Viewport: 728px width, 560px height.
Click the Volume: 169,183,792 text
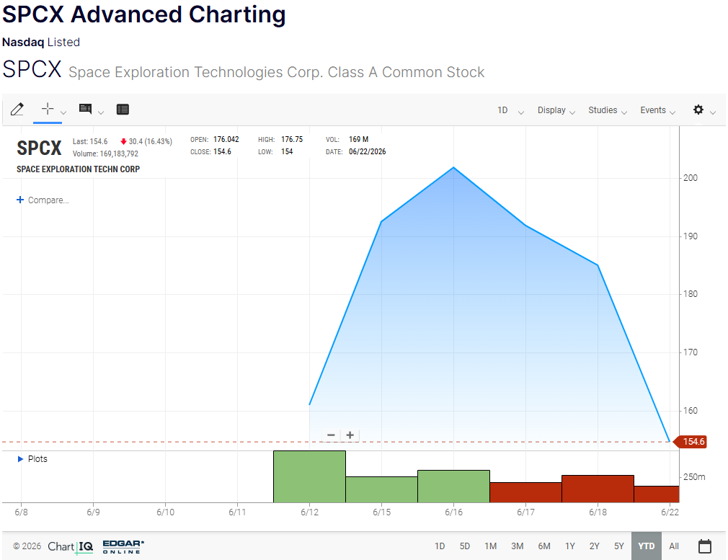105,154
